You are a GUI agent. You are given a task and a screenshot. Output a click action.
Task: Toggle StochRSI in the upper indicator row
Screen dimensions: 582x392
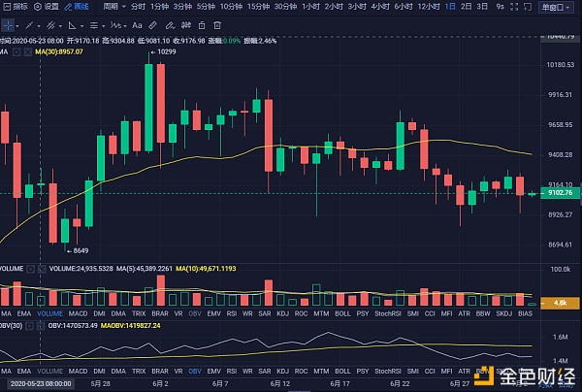(388, 313)
